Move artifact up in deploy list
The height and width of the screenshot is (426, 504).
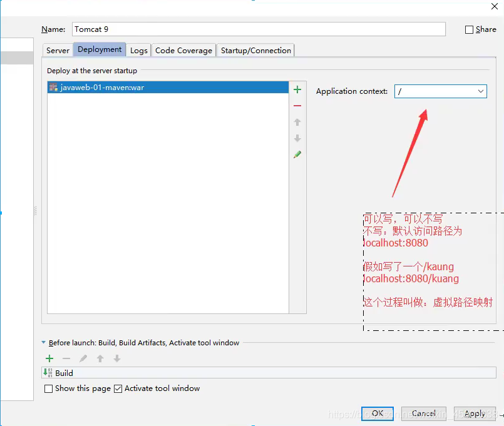point(297,123)
